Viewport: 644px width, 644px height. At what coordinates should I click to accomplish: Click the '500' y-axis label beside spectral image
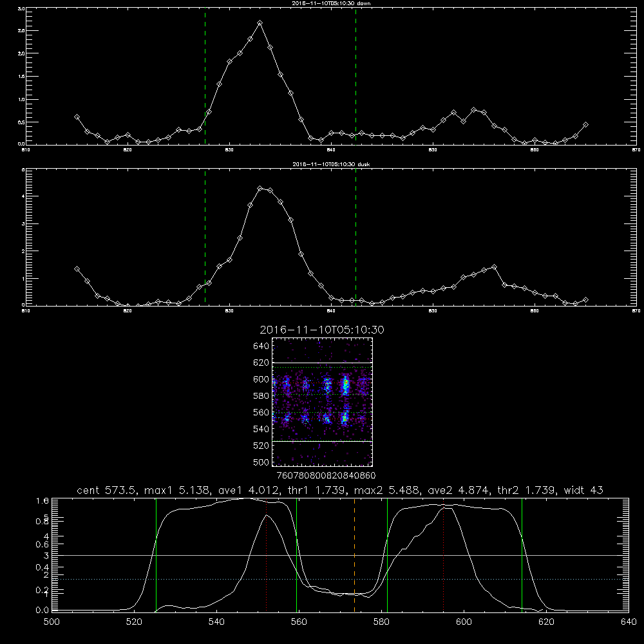[x=261, y=462]
